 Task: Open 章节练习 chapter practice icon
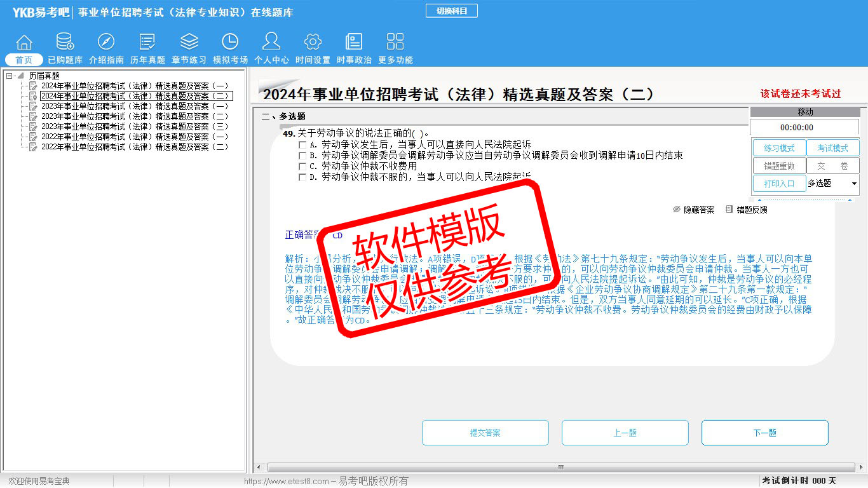[x=189, y=43]
